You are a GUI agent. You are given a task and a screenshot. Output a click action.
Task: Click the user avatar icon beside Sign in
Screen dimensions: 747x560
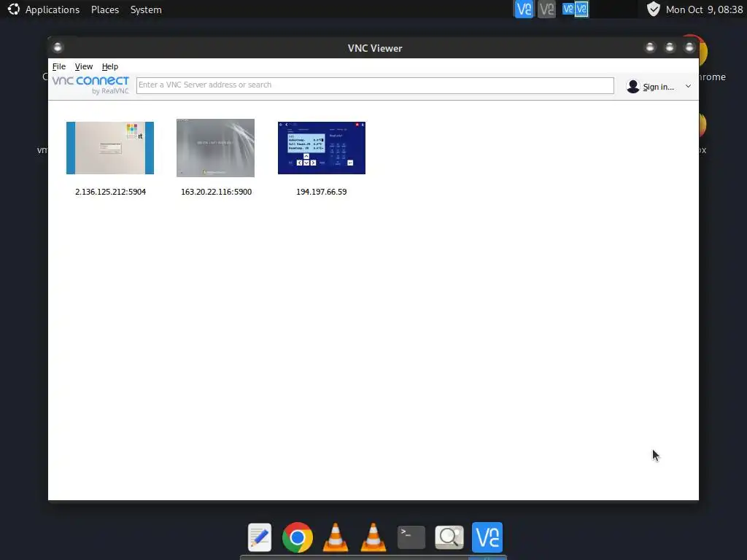(x=632, y=86)
